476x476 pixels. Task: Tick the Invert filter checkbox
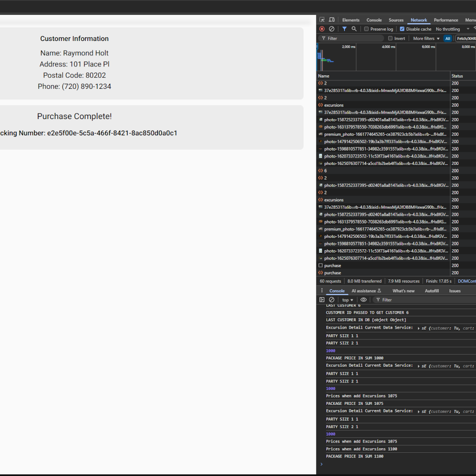[x=390, y=38]
